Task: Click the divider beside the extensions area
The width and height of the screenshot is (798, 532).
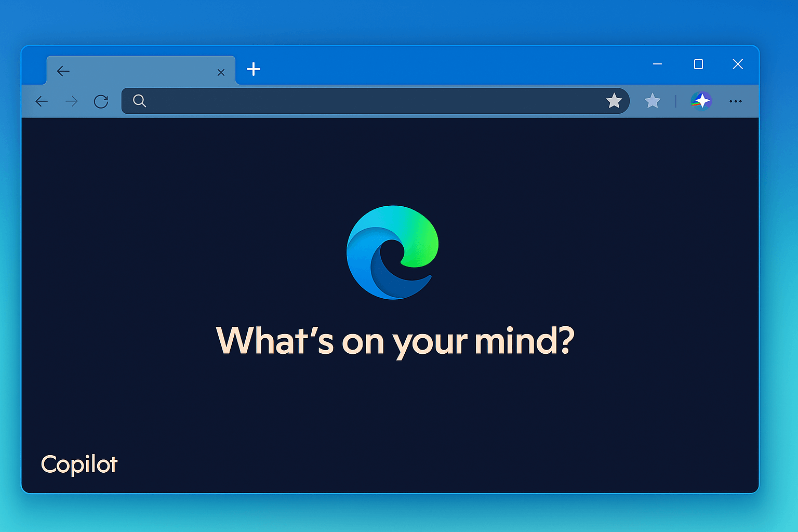Action: (x=676, y=101)
